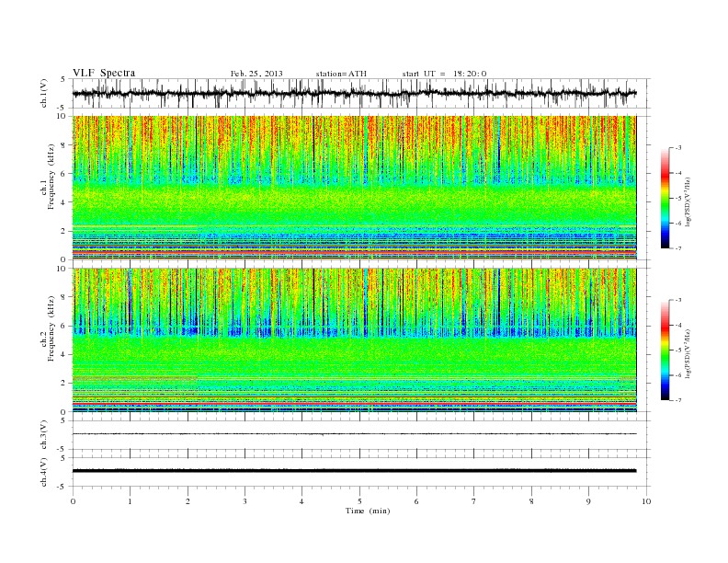Click time axis tick label "5"
This screenshot has width=728, height=563.
[x=359, y=501]
